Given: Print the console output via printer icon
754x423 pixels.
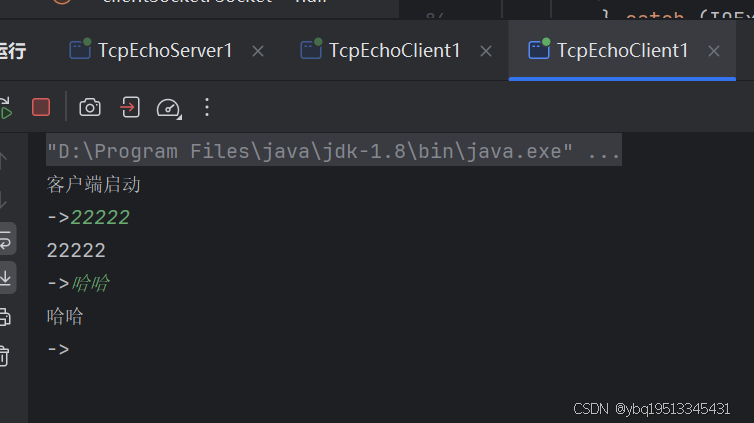Looking at the screenshot, I should coord(5,316).
